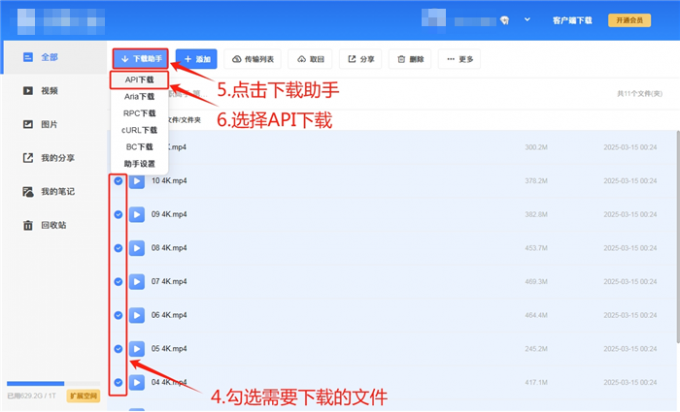
Task: Click the video file icon of 06 4K.mp4
Action: click(137, 315)
